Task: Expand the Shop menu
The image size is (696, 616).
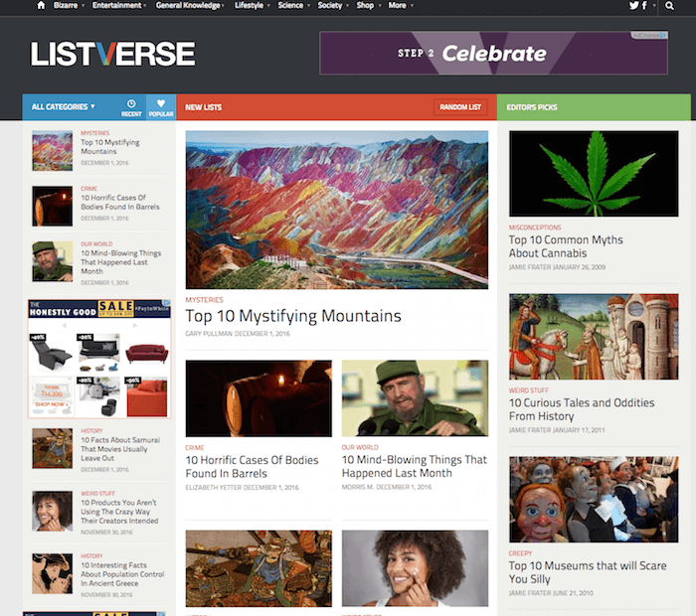Action: [x=369, y=5]
